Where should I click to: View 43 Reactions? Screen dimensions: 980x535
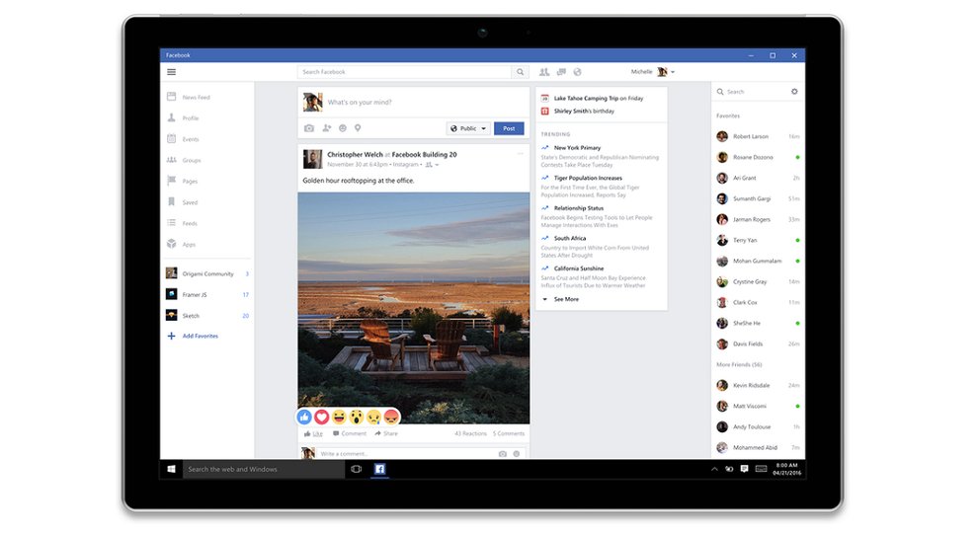coord(470,433)
